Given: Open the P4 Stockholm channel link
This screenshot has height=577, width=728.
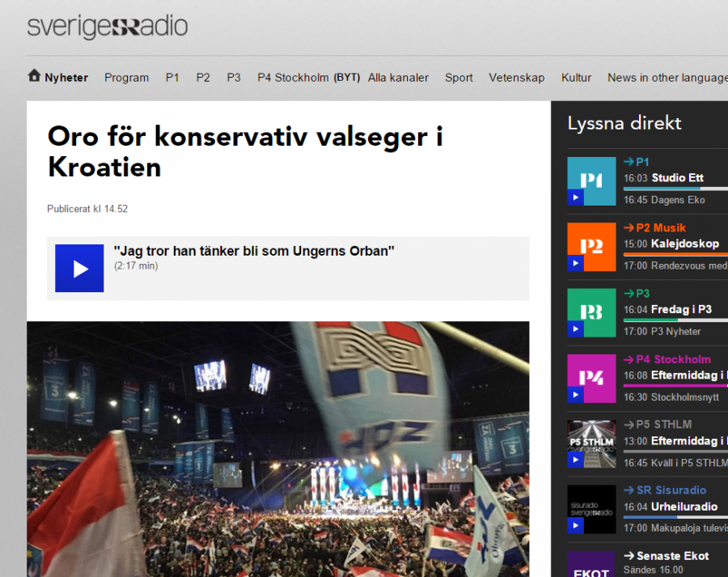Looking at the screenshot, I should [667, 359].
